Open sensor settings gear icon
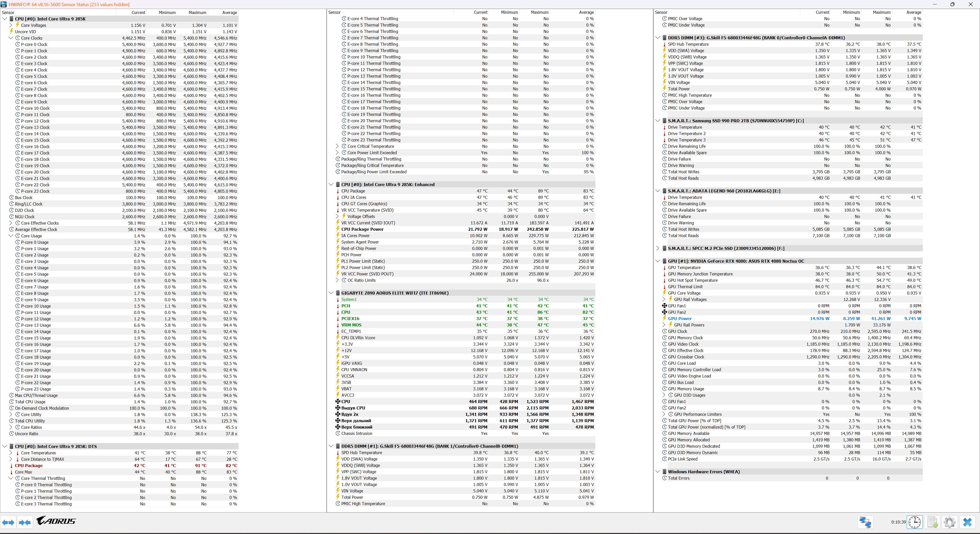The width and height of the screenshot is (980, 534). coord(950,522)
